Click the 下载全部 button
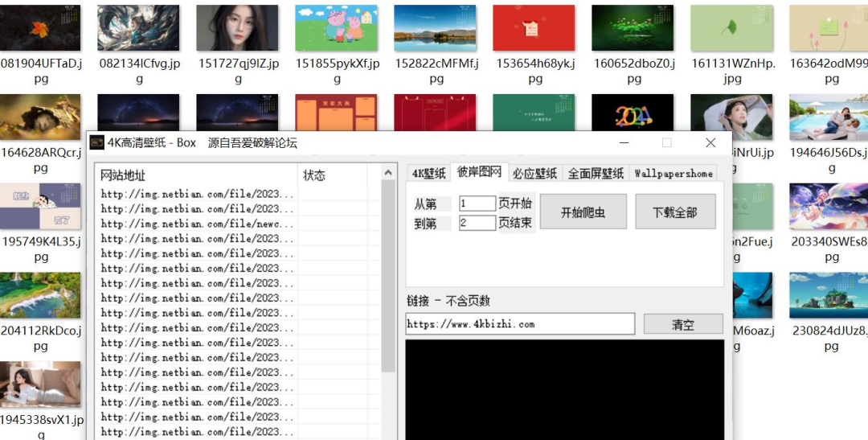 tap(675, 212)
